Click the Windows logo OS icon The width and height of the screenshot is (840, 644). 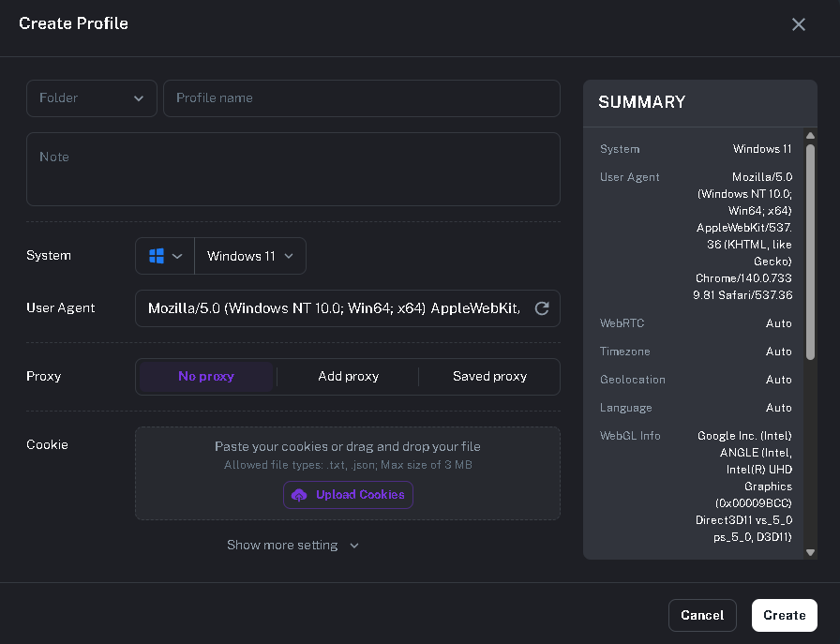click(157, 256)
